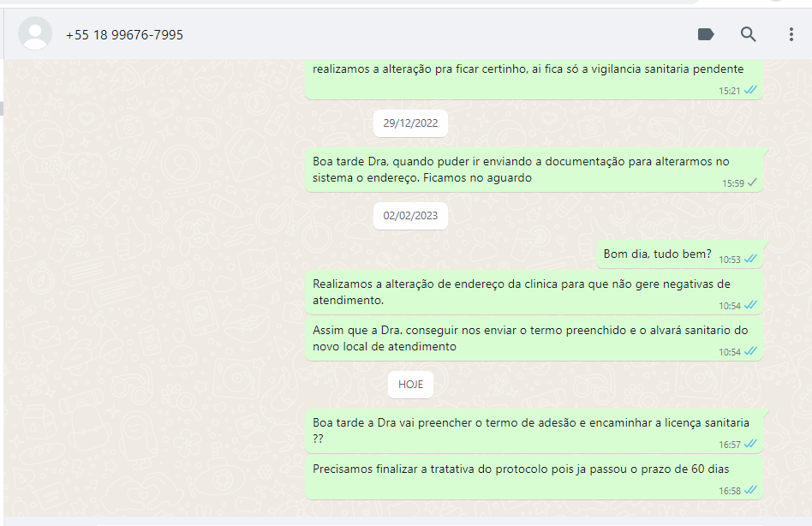The width and height of the screenshot is (812, 526).
Task: Click the read ticks at 16:58
Action: [x=750, y=490]
